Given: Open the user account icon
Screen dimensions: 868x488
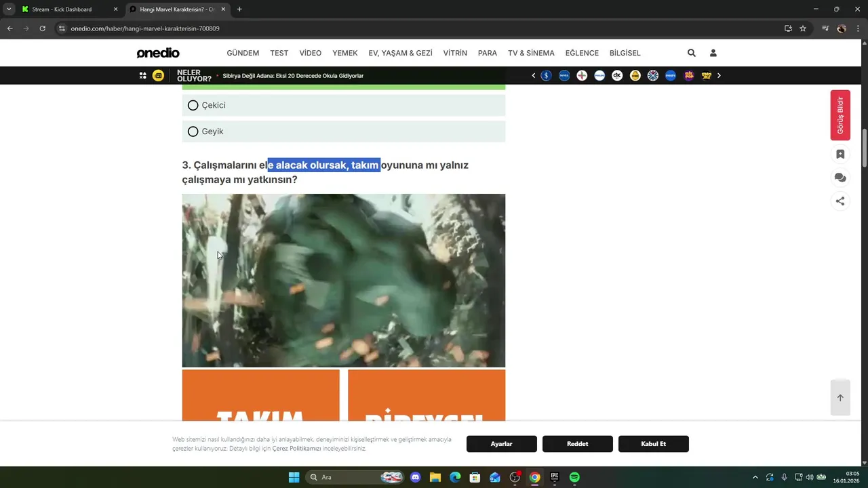Looking at the screenshot, I should [713, 53].
